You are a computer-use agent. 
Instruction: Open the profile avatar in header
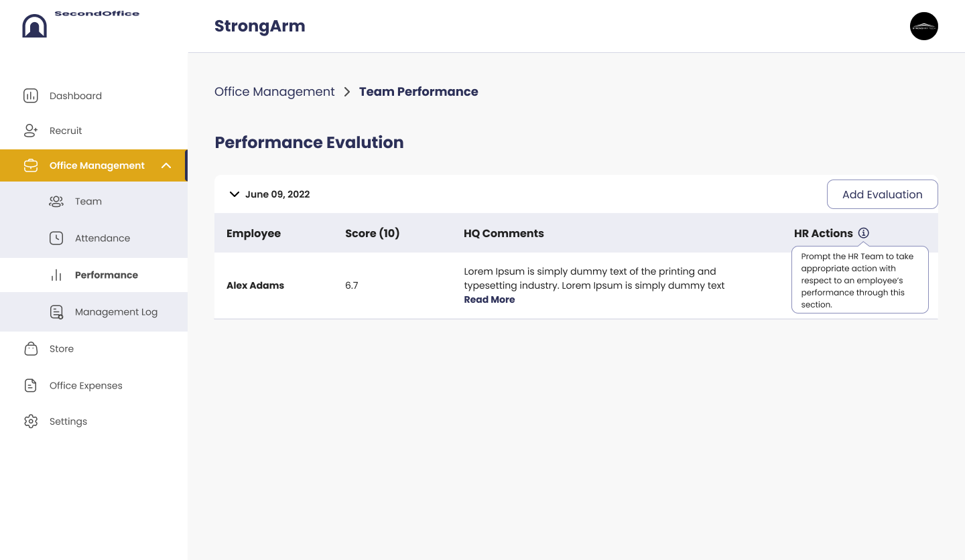924,26
